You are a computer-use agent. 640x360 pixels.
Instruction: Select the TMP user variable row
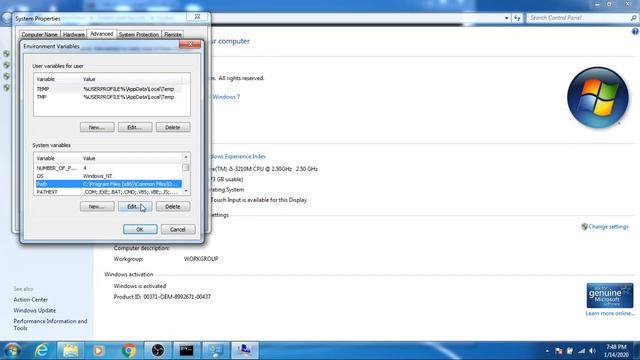[109, 97]
